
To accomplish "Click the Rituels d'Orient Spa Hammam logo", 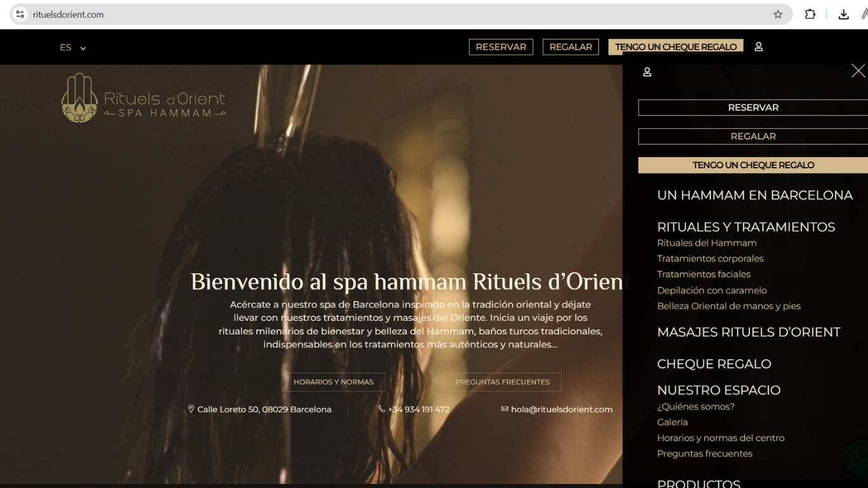I will (x=144, y=98).
